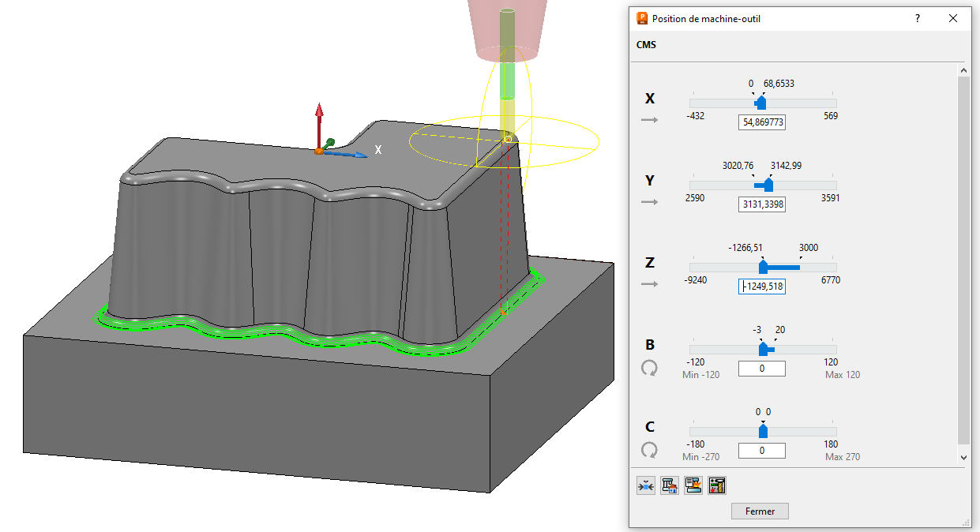Image resolution: width=980 pixels, height=532 pixels.
Task: Click the scroll up arrow in panel
Action: coord(963,71)
